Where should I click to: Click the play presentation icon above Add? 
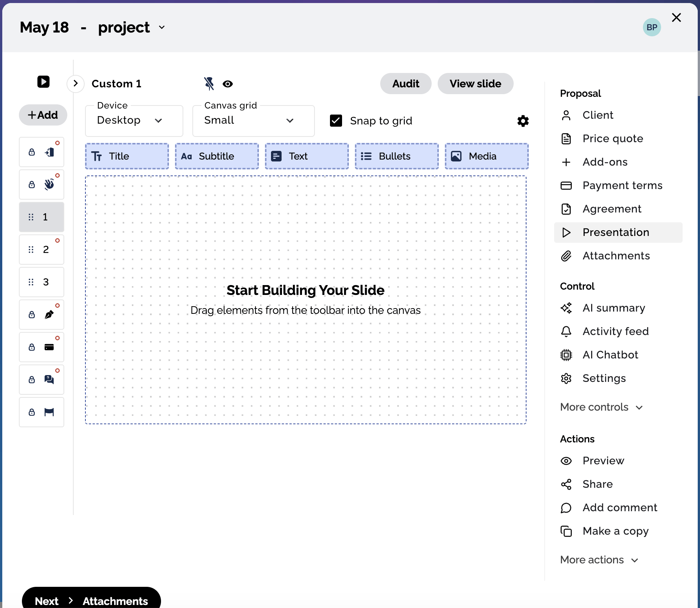tap(43, 82)
